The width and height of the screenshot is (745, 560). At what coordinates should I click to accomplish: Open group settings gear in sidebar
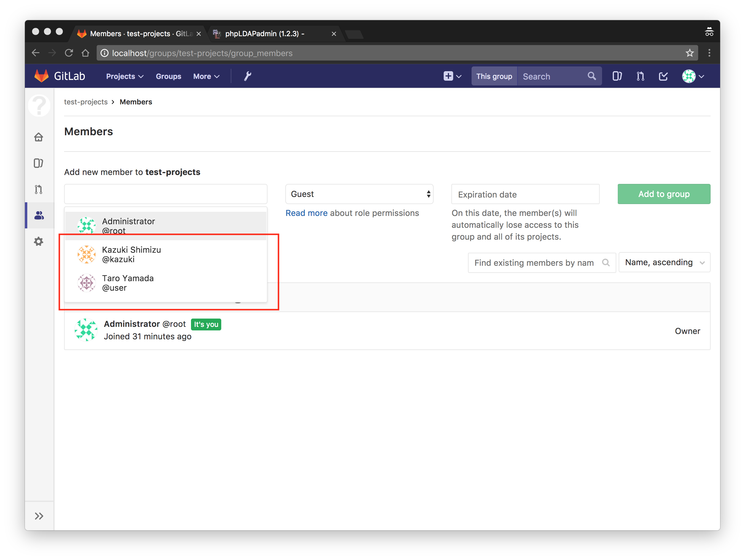(x=39, y=241)
